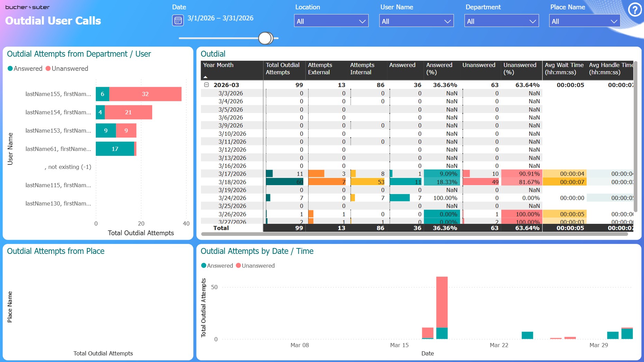This screenshot has height=362, width=644.
Task: Click Attempts Internal value 53
Action: [368, 182]
